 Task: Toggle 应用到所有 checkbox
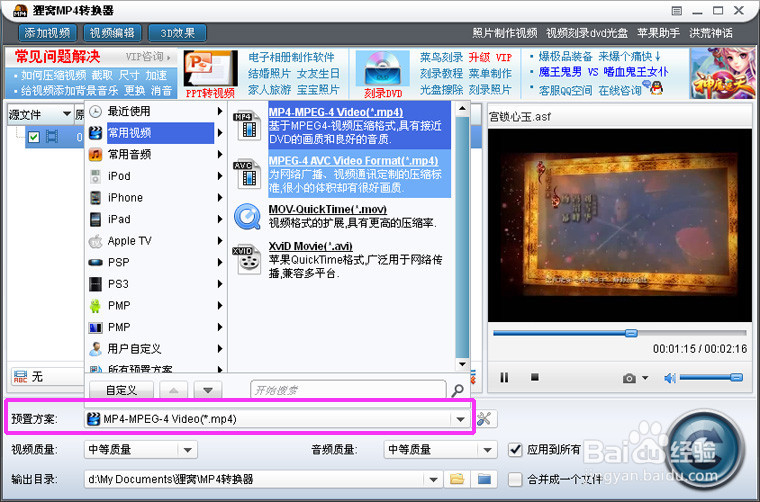point(515,450)
